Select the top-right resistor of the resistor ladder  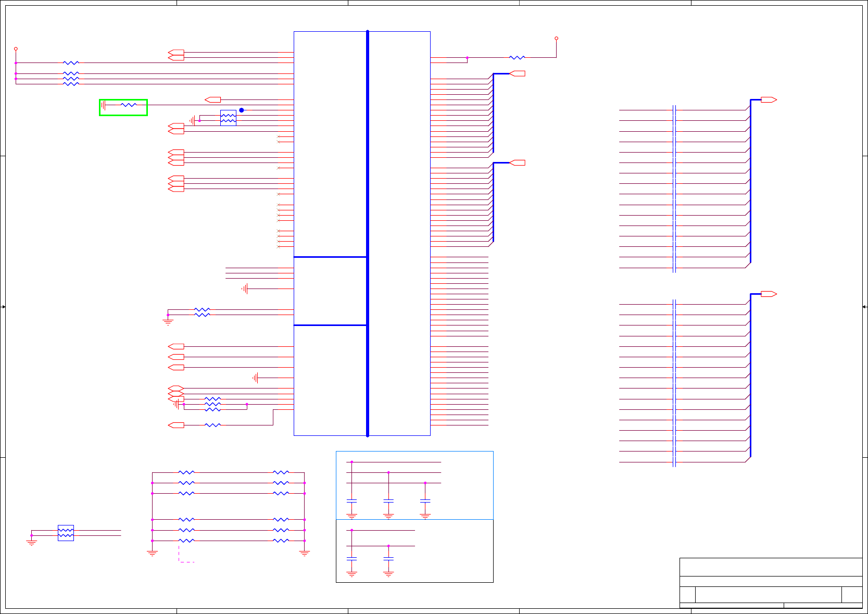[281, 472]
